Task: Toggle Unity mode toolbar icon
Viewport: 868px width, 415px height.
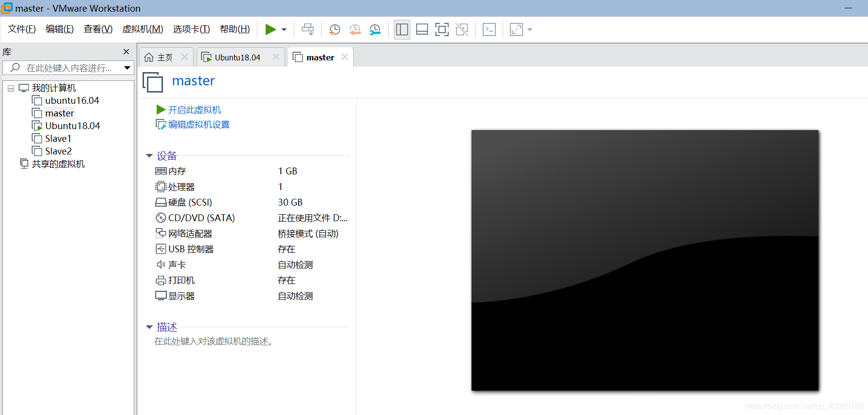Action: pyautogui.click(x=462, y=30)
